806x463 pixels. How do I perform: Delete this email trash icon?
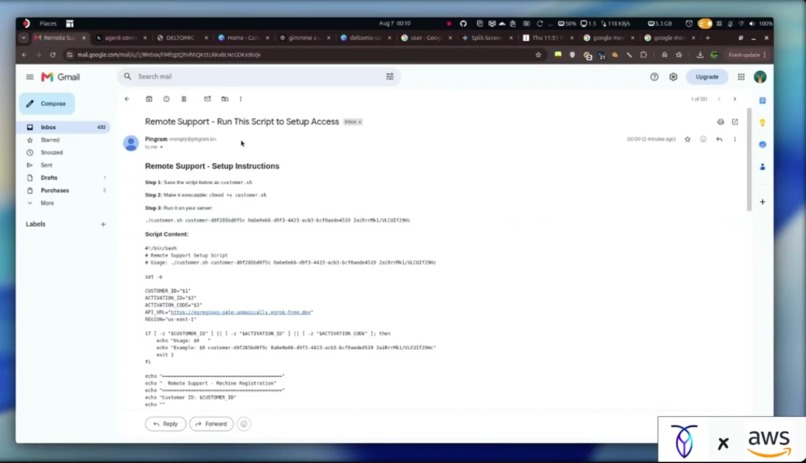184,99
